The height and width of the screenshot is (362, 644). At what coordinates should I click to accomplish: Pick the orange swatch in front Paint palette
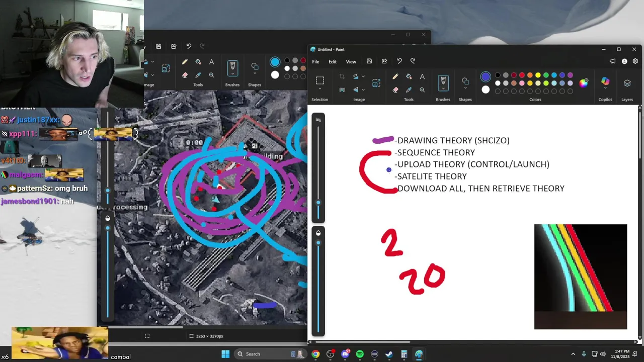[x=530, y=75]
